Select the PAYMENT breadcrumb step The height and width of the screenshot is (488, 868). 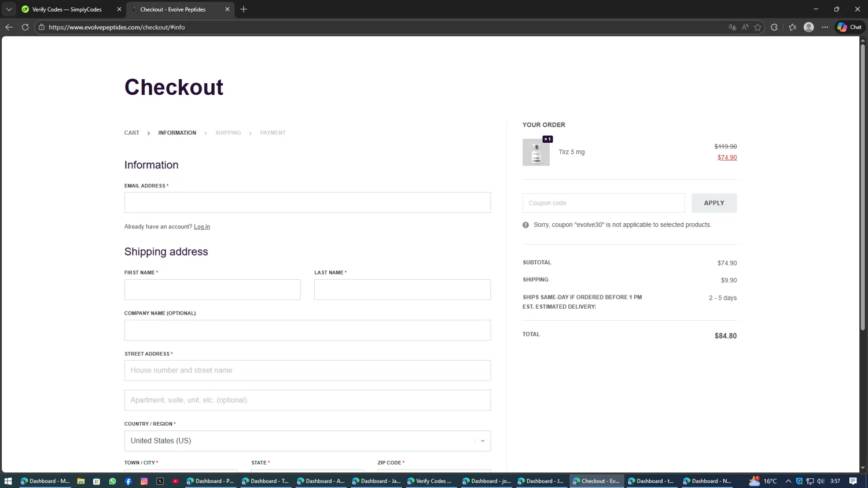point(273,133)
